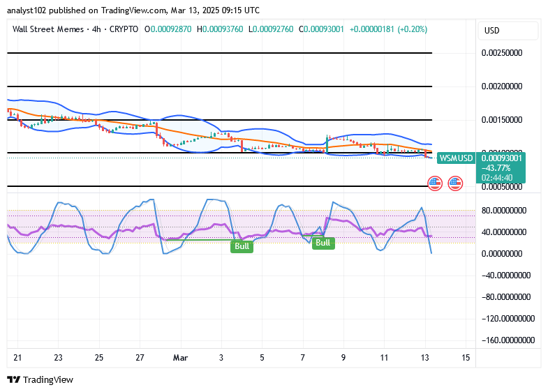Click date label 15 on the time axis

pyautogui.click(x=466, y=357)
